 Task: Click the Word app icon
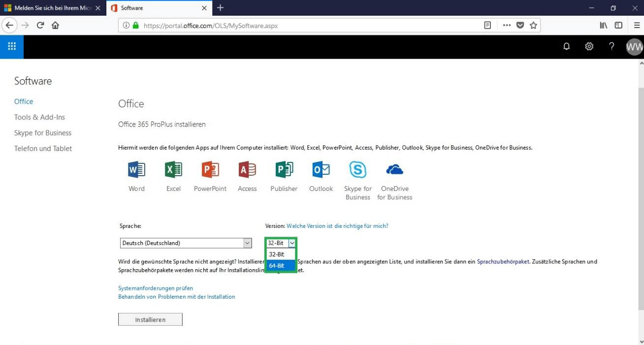[x=136, y=170]
